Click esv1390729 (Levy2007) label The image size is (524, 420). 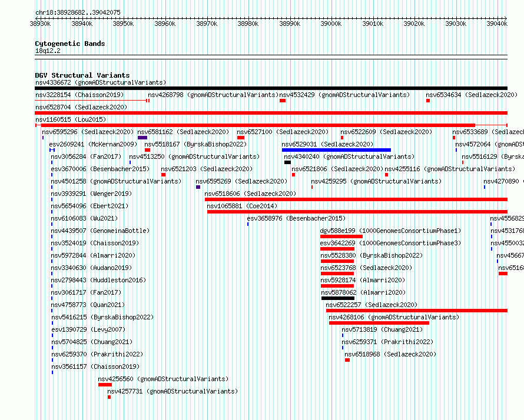pyautogui.click(x=88, y=329)
